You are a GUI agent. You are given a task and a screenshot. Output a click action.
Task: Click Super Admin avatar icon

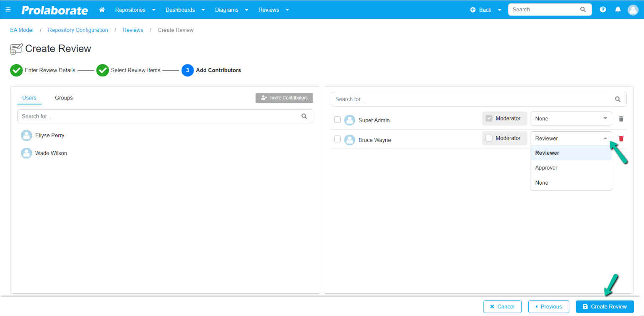click(x=350, y=120)
